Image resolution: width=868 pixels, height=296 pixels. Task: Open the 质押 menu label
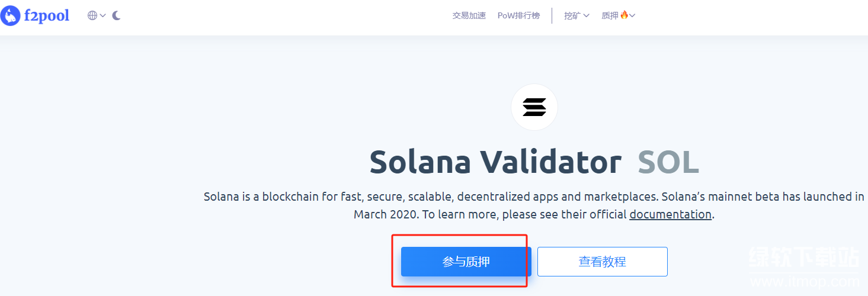(x=610, y=15)
